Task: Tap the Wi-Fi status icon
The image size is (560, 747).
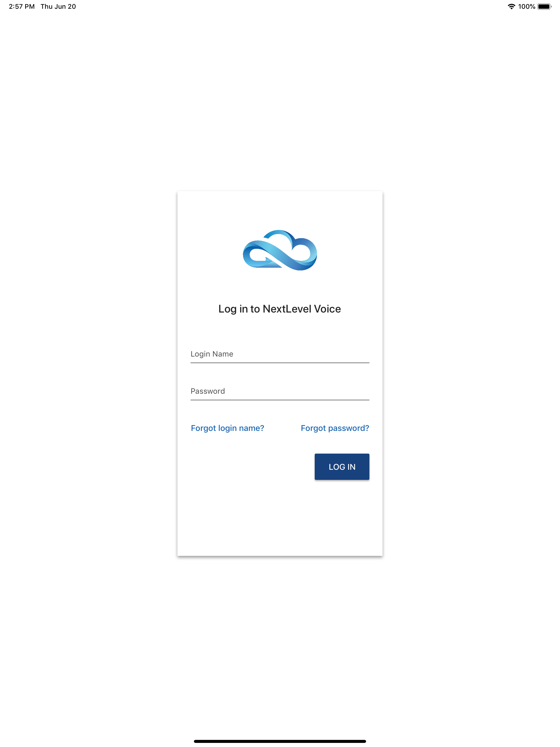Action: click(511, 6)
